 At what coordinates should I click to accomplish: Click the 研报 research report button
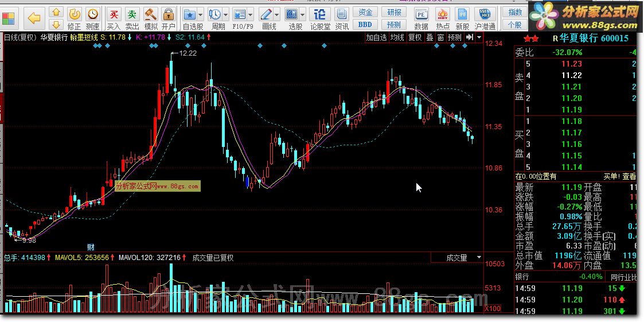click(394, 12)
